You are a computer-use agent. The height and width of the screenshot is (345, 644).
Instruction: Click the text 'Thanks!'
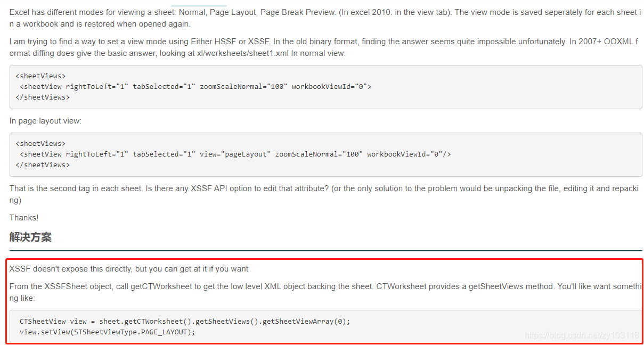pos(24,218)
